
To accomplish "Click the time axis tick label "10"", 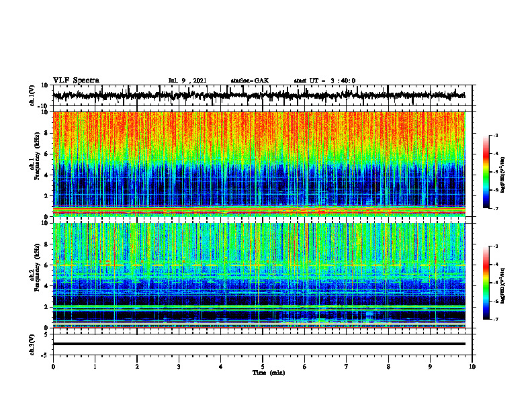I will [472, 367].
